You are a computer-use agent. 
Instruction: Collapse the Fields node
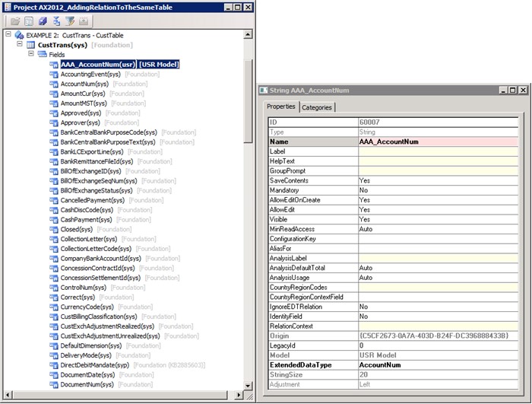point(30,55)
